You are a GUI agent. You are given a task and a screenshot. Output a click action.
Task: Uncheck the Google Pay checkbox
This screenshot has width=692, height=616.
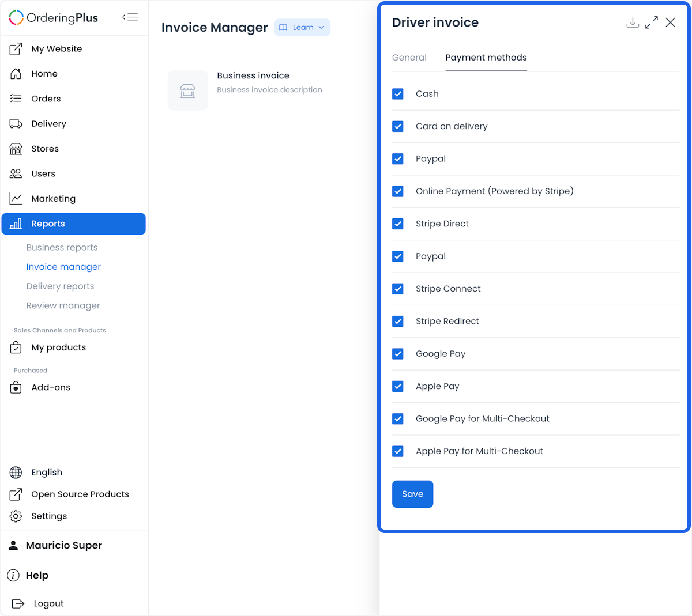point(398,354)
